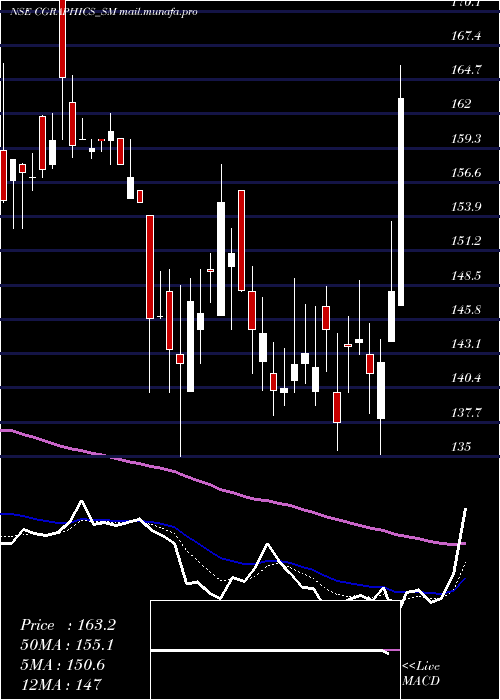
Task: Click the 162 price axis label
Action: (x=462, y=104)
